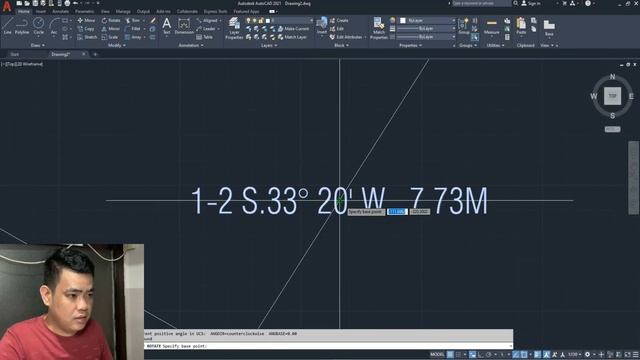Viewport: 640px width, 360px height.
Task: Click the AutoCAD application menu logo
Action: (x=7, y=6)
